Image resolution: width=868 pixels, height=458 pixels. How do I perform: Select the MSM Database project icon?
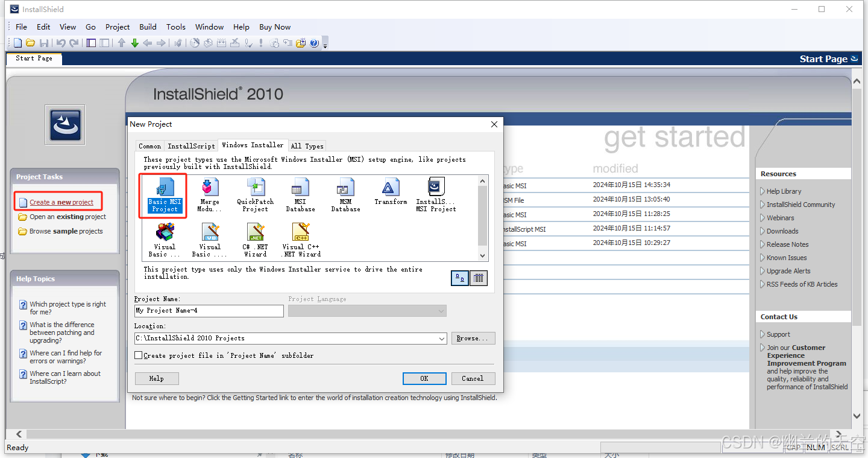tap(345, 195)
